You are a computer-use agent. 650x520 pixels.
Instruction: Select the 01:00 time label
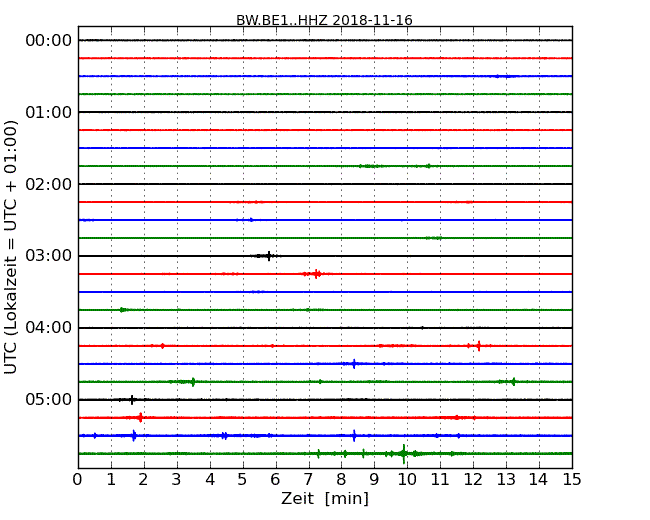[x=49, y=112]
